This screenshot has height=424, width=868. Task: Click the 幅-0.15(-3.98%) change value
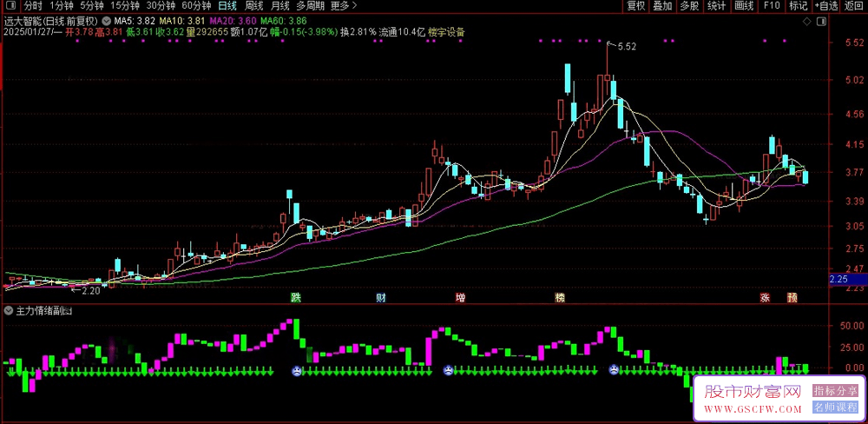click(303, 32)
